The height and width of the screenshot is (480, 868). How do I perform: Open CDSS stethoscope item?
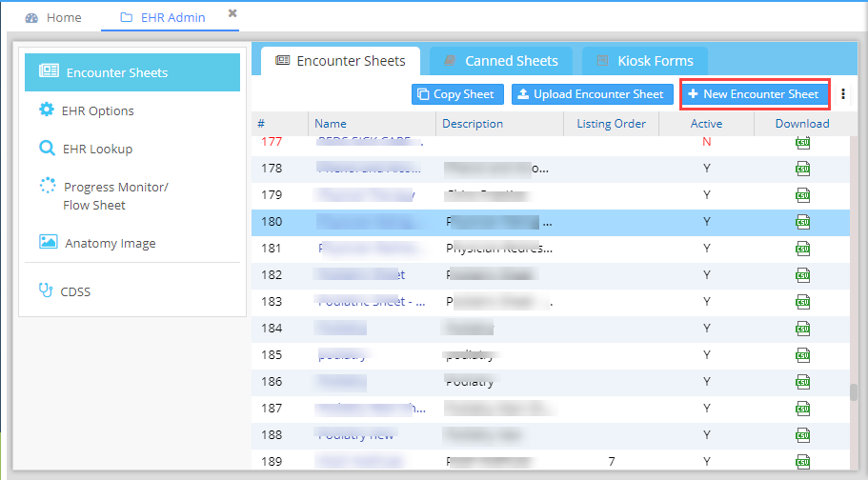coord(46,290)
